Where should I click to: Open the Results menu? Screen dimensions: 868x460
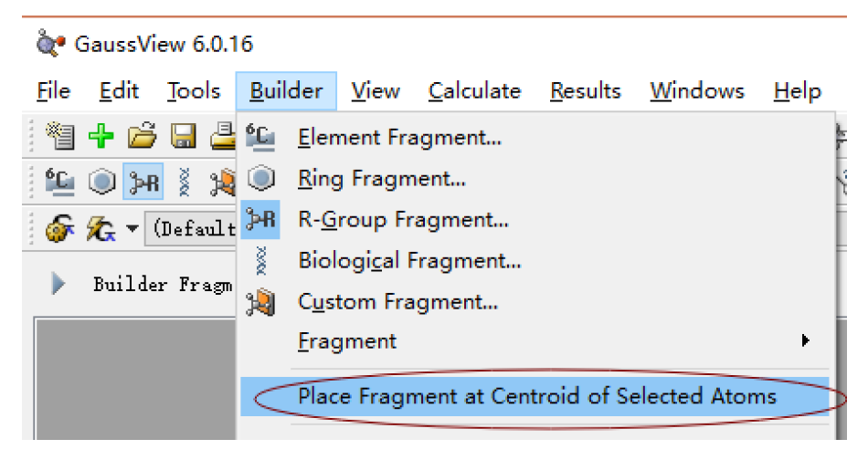[585, 91]
